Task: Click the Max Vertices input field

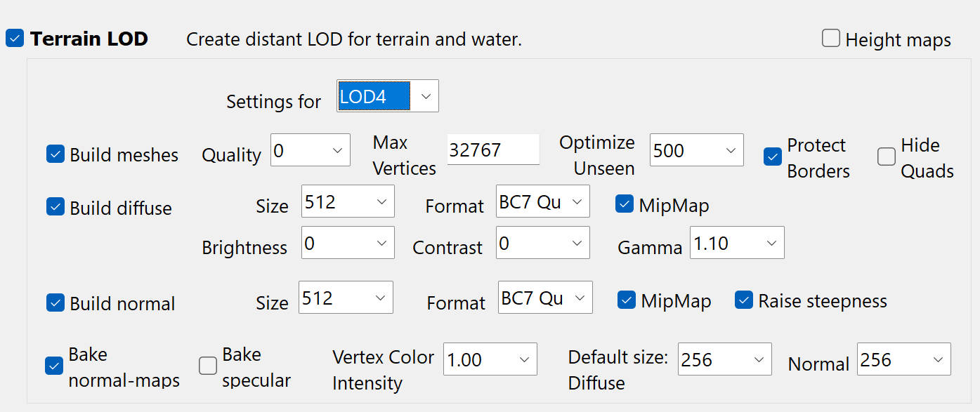Action: pyautogui.click(x=493, y=150)
